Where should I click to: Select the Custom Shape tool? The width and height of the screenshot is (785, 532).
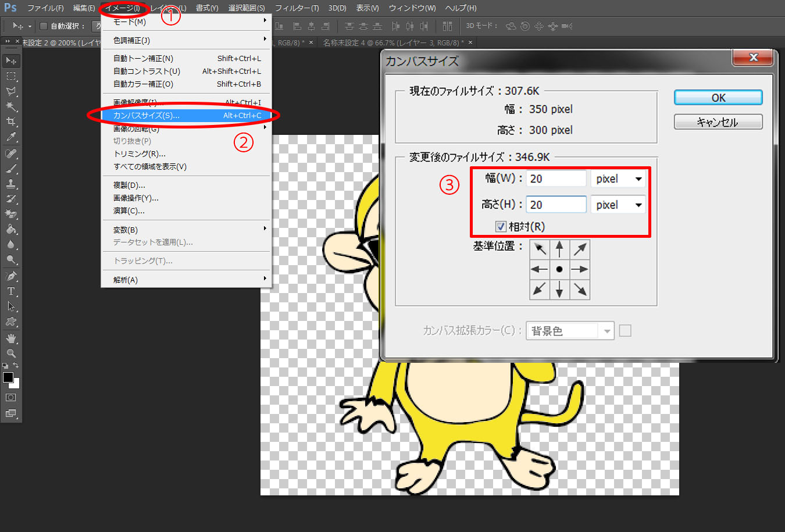11,322
